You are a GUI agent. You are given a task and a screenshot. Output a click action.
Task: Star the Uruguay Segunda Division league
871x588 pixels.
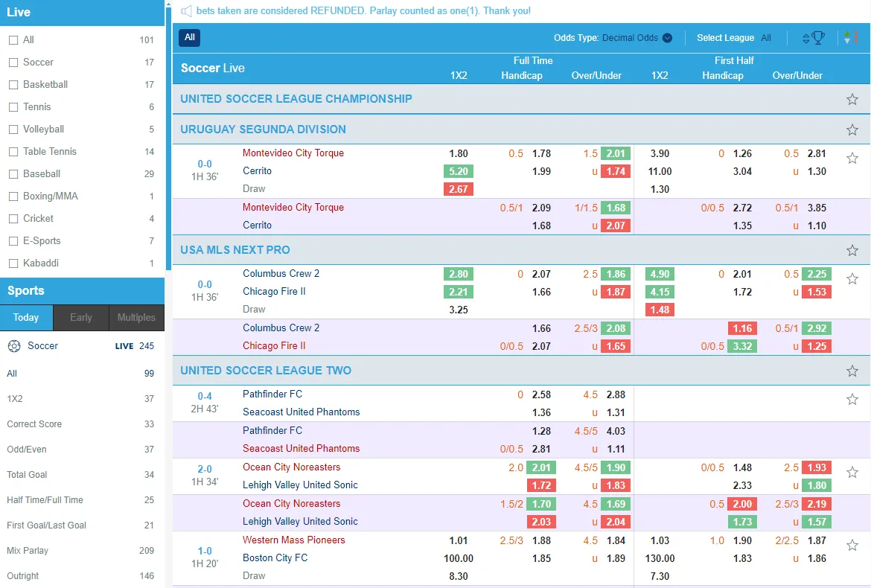[852, 130]
